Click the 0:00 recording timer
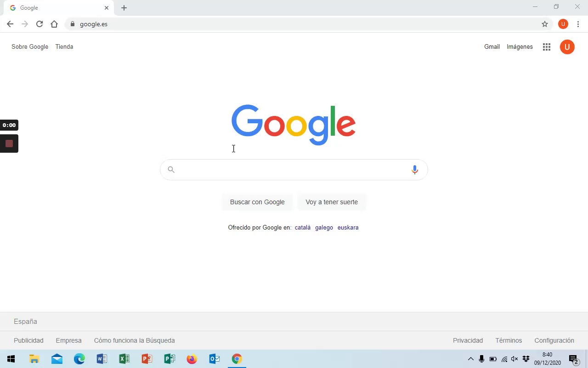Viewport: 588px width, 368px height. pyautogui.click(x=9, y=125)
